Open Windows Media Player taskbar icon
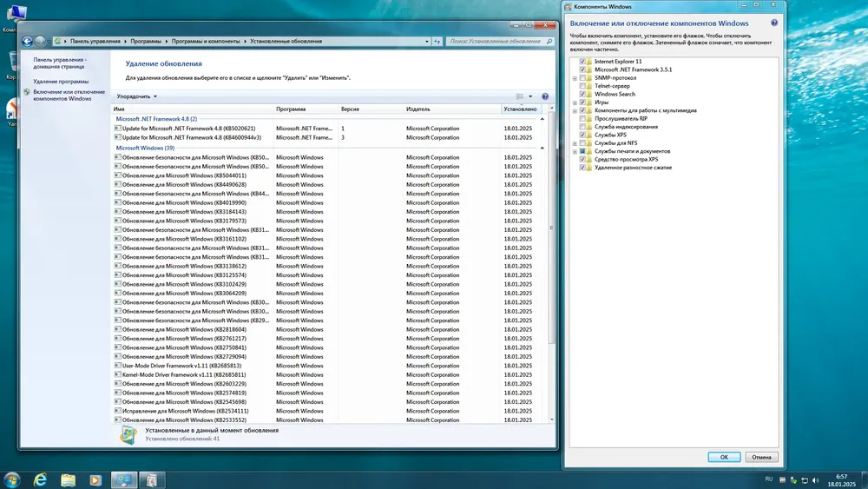 coord(95,480)
